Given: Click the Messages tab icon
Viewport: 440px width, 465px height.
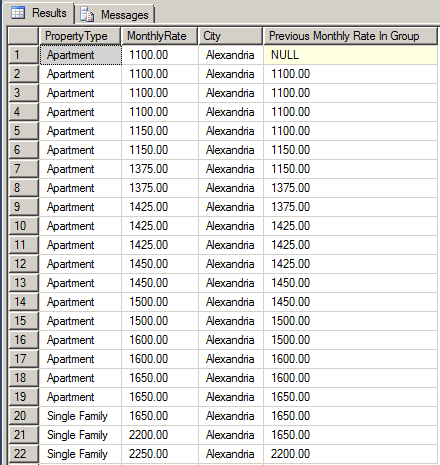Looking at the screenshot, I should coord(87,15).
